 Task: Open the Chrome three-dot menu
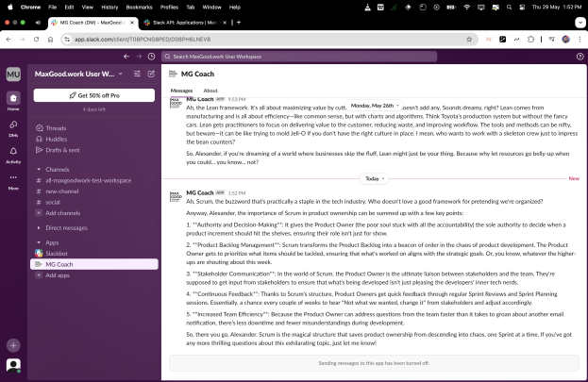point(580,39)
